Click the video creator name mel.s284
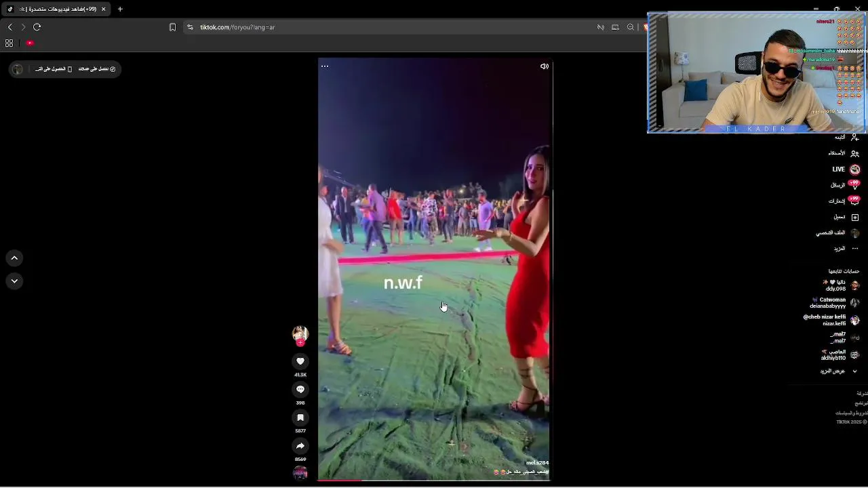868x488 pixels. (537, 463)
